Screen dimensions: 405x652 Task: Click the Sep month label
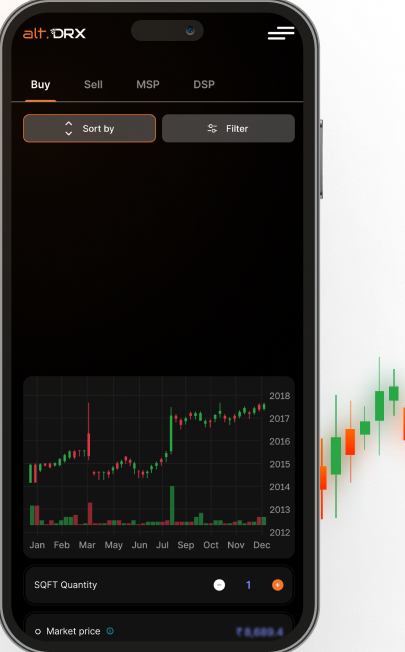point(186,545)
